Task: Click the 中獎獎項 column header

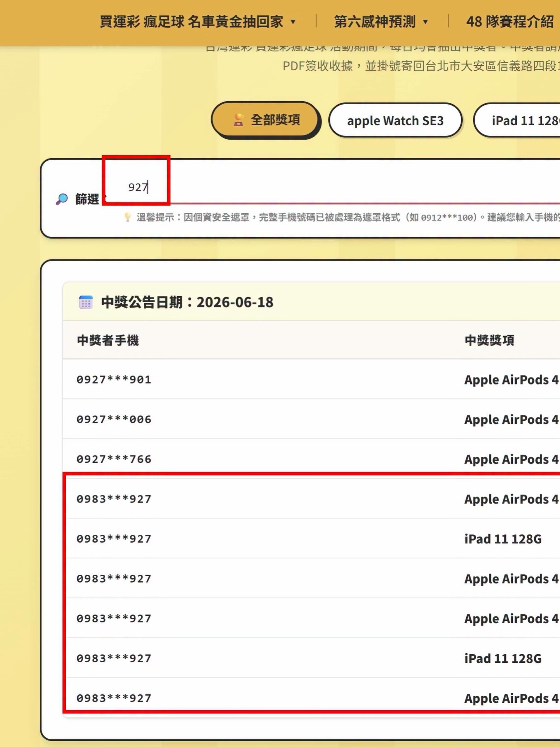Action: pyautogui.click(x=489, y=340)
